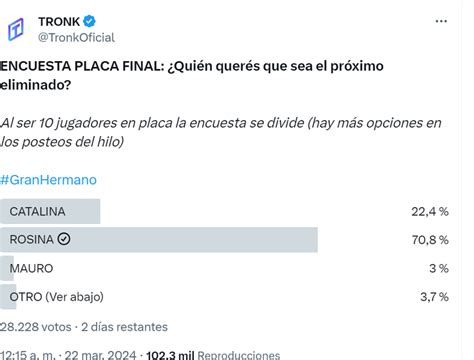
Task: Open the TRONK display name
Action: [59, 22]
